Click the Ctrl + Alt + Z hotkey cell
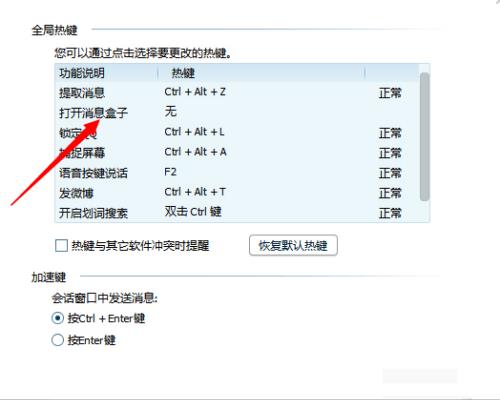Image resolution: width=500 pixels, height=400 pixels. [x=195, y=92]
